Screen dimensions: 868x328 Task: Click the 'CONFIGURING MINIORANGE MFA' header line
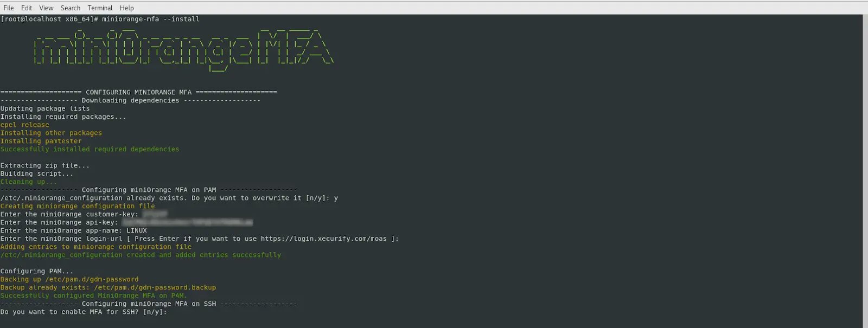tap(138, 92)
